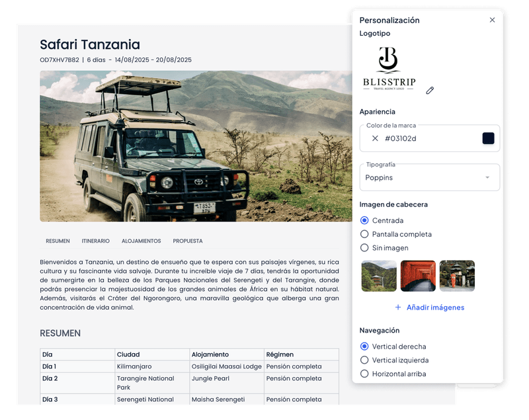Click the plus icon beside Añadir imágenes

(397, 307)
